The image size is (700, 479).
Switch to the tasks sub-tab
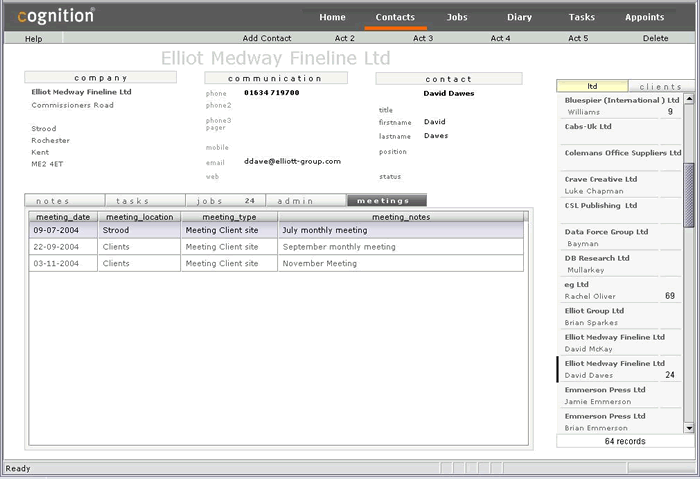145,201
